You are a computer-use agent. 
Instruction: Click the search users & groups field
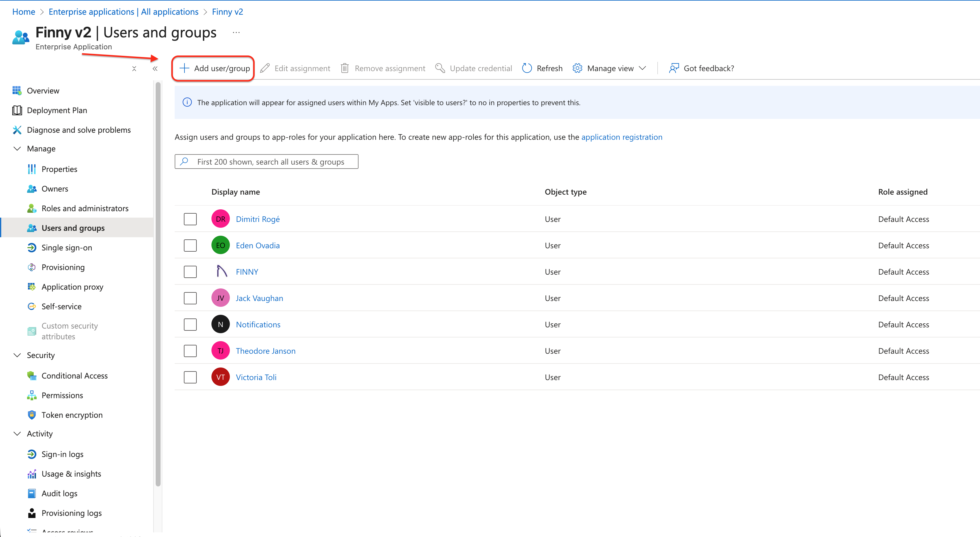click(x=266, y=162)
